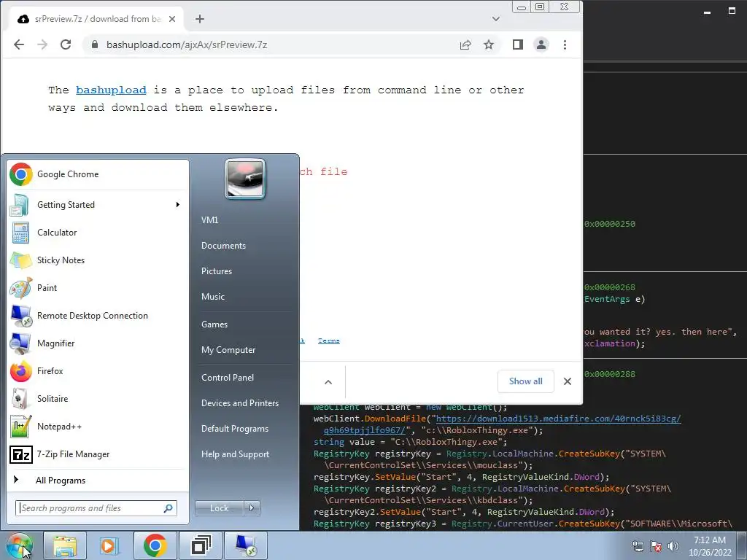Screen dimensions: 747x560
Task: Expand All Programs list
Action: [x=98, y=480]
